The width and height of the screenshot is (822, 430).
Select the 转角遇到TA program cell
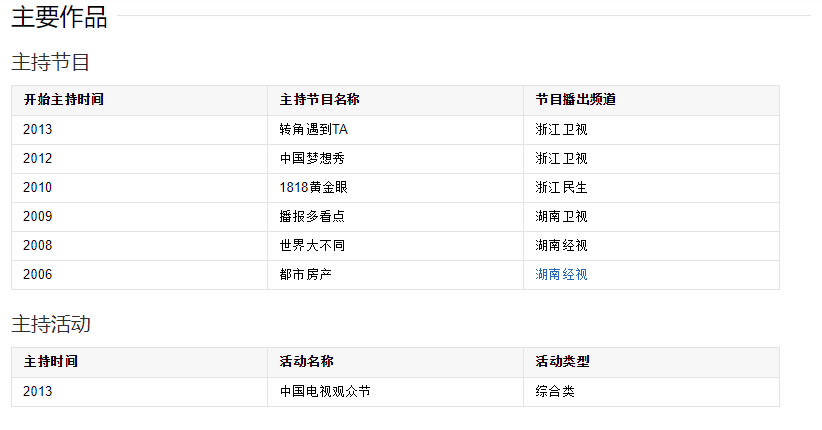click(x=314, y=130)
